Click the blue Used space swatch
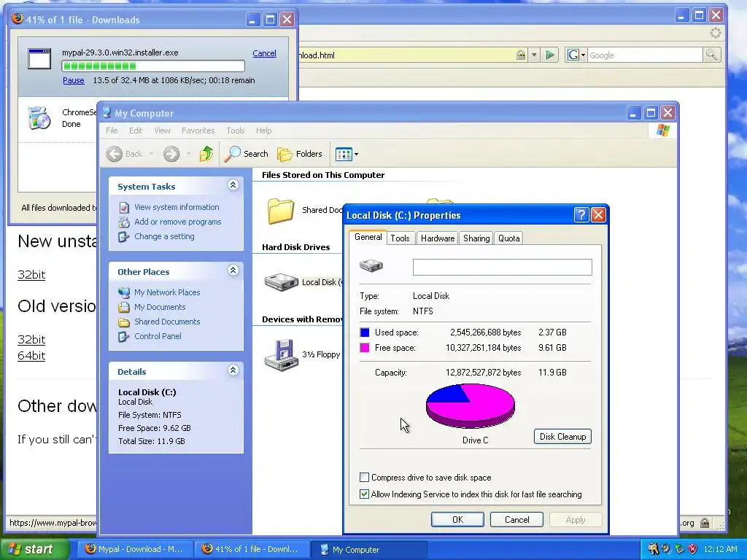 pos(365,332)
